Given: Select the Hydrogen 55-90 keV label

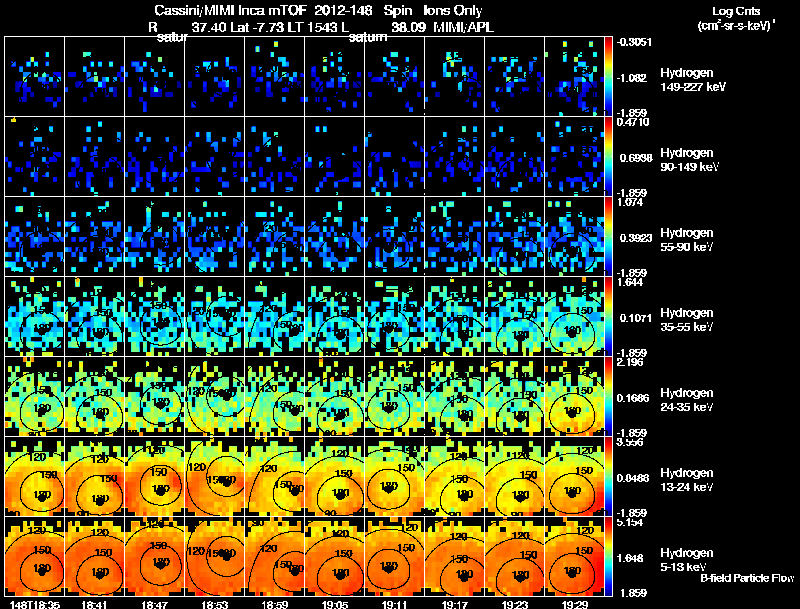Looking at the screenshot, I should click(x=687, y=240).
